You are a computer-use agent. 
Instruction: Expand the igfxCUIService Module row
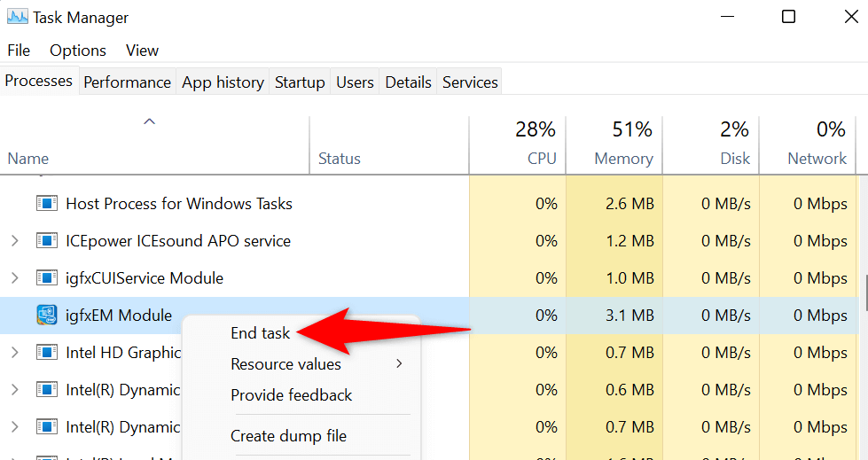point(14,278)
